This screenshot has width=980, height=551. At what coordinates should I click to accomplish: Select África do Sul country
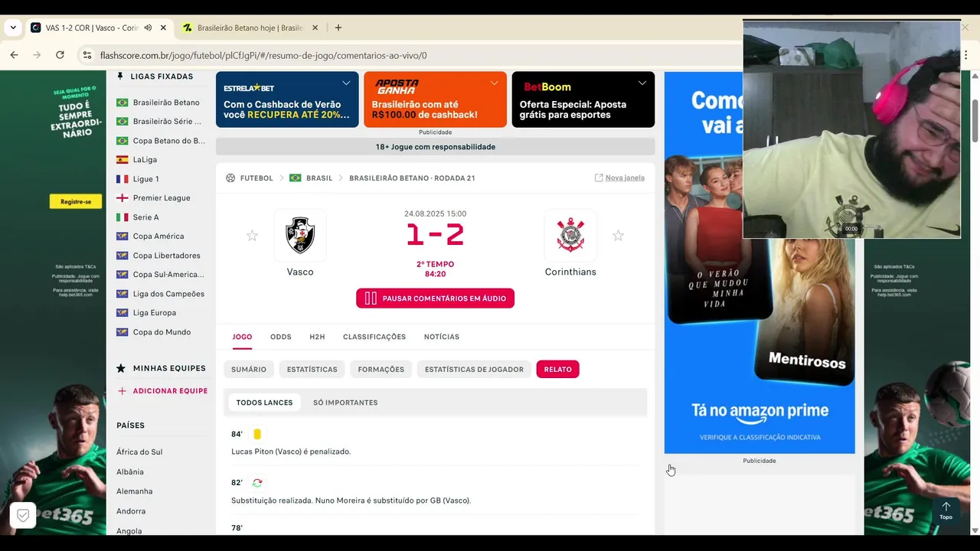[x=139, y=452]
